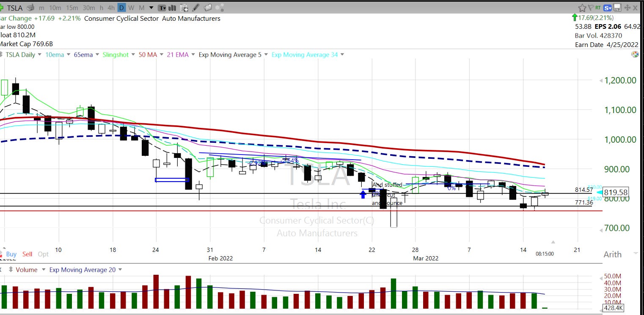Open the chart style bars icon

click(172, 8)
